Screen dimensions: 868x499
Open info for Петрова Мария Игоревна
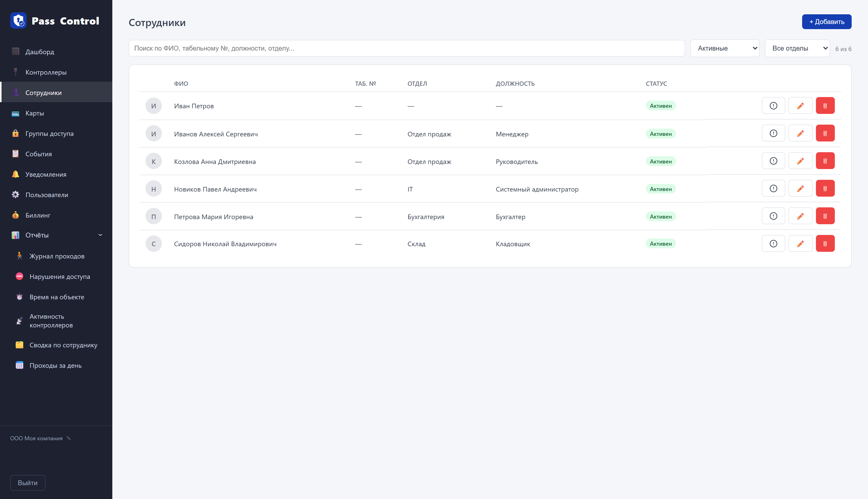pyautogui.click(x=773, y=216)
